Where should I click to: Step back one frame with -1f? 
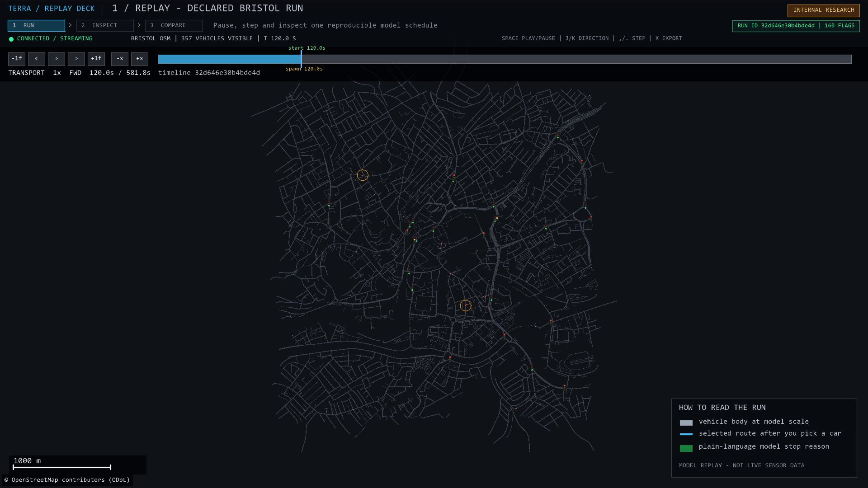click(x=17, y=59)
